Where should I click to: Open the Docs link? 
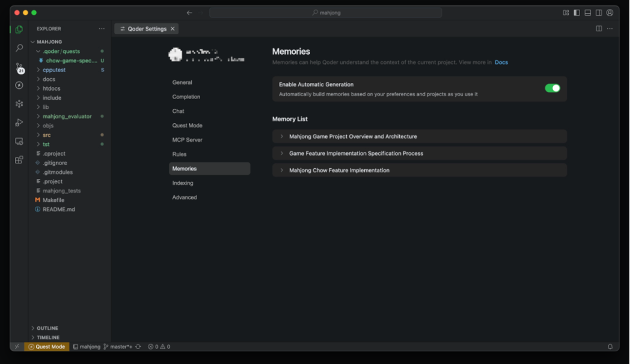[501, 62]
